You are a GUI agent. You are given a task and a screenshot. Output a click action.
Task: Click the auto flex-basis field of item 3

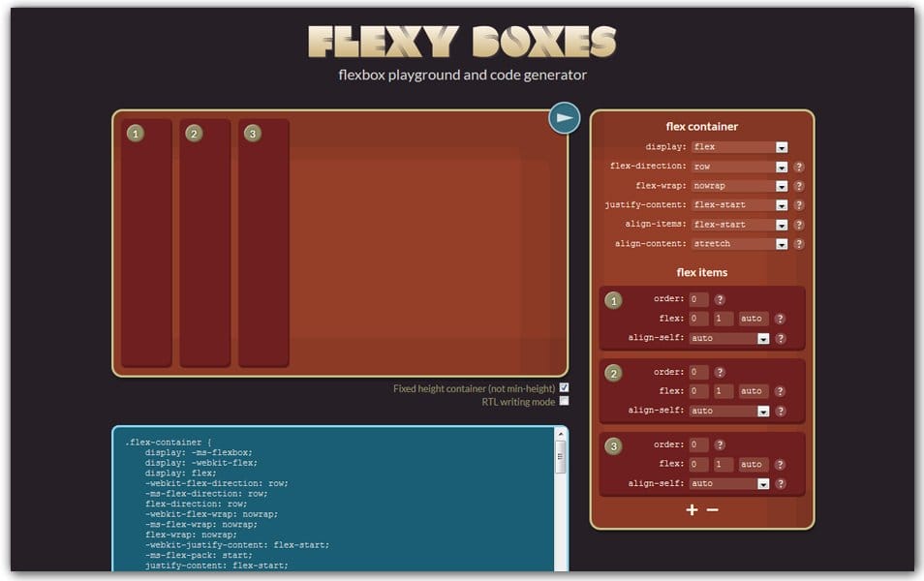(751, 464)
